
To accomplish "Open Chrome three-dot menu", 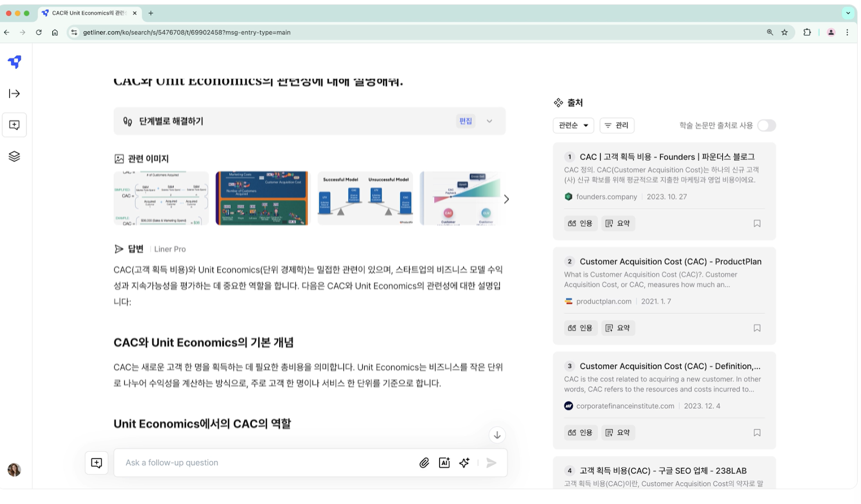I will (847, 32).
